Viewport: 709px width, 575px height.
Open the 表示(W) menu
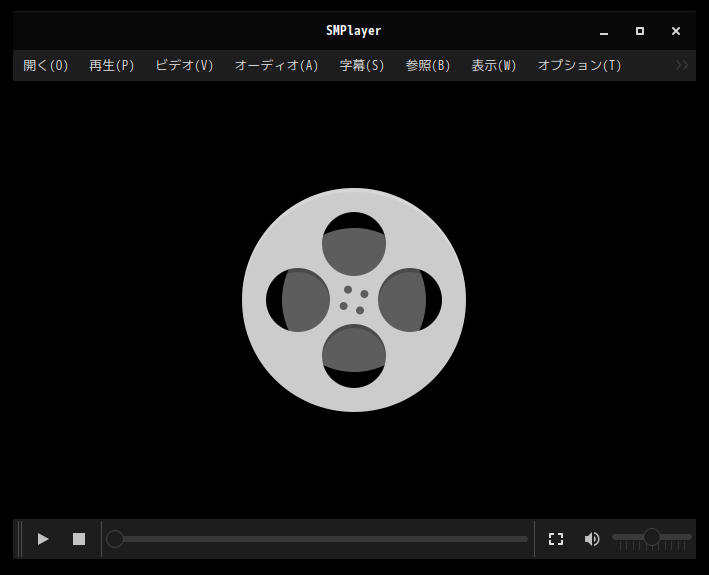tap(494, 66)
